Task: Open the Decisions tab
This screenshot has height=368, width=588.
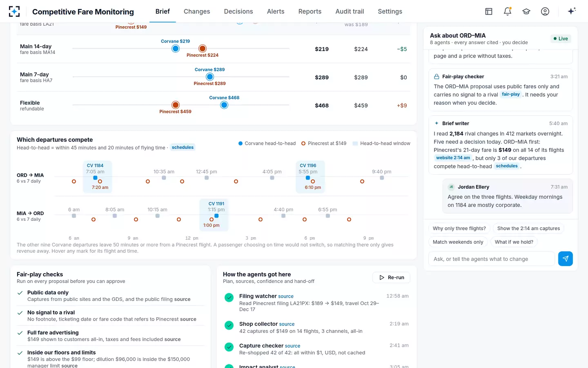Action: [x=238, y=11]
